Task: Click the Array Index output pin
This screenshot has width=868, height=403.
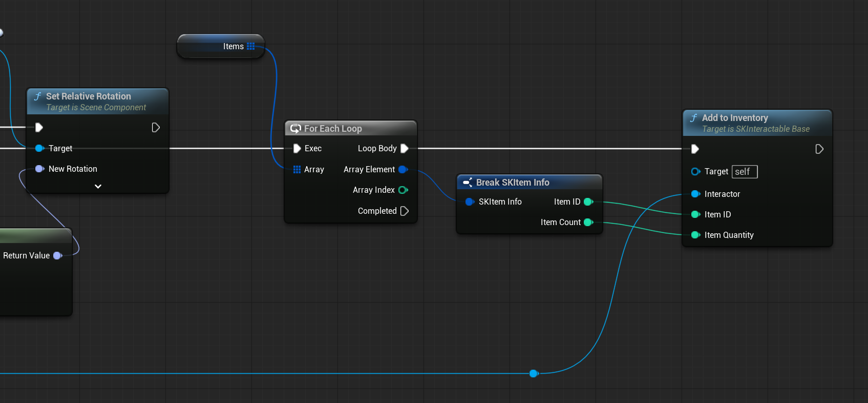Action: click(x=403, y=190)
